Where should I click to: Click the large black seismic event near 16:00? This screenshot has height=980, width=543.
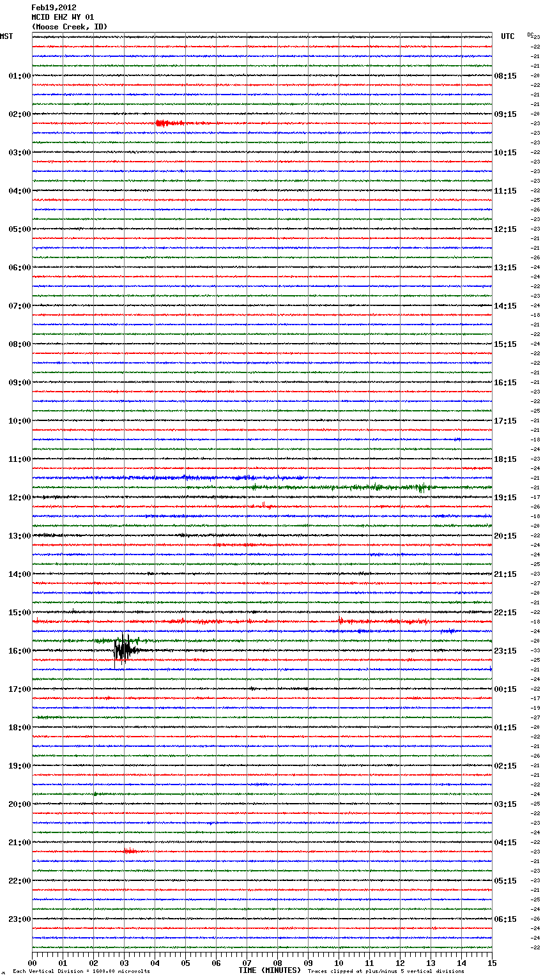click(x=125, y=650)
